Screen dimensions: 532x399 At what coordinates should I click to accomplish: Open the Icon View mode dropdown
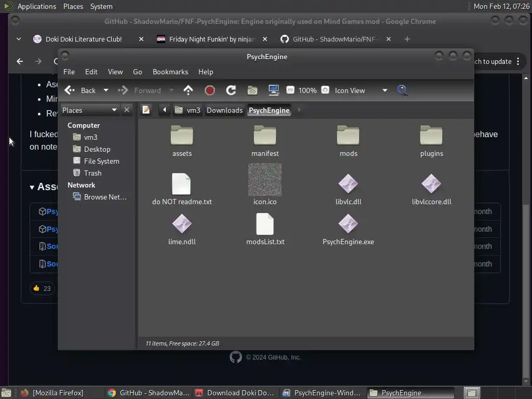pyautogui.click(x=361, y=90)
